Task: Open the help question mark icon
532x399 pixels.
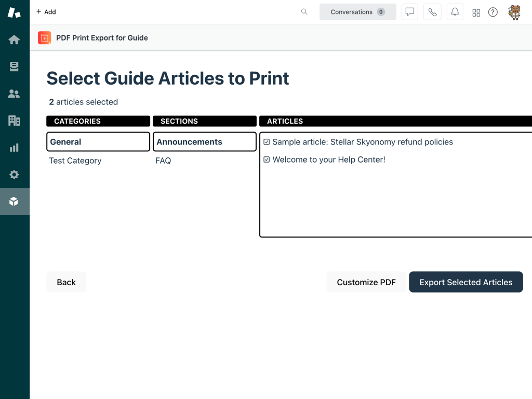Action: click(x=493, y=12)
